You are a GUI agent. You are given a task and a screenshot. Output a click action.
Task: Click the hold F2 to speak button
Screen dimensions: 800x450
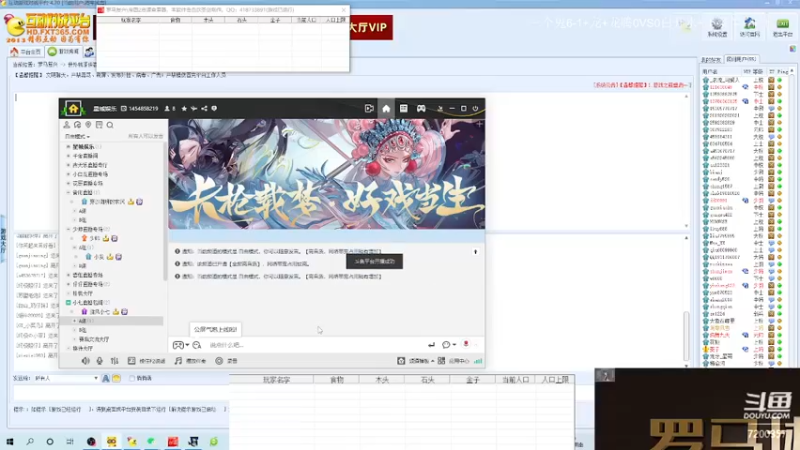point(146,361)
